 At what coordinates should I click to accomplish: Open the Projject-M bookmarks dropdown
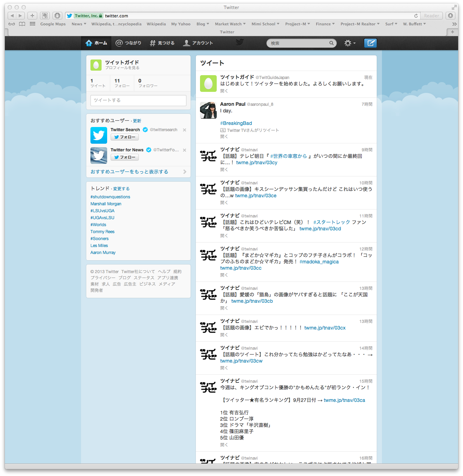(x=297, y=24)
